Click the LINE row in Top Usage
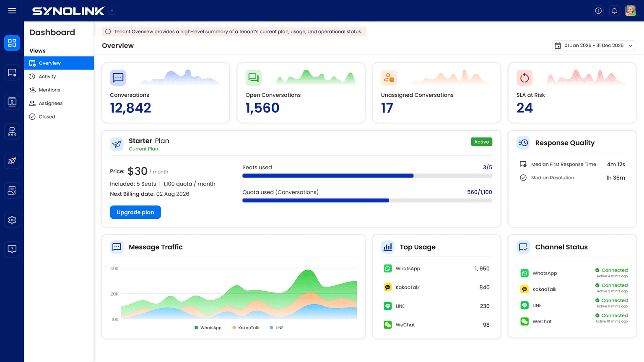The width and height of the screenshot is (644, 362). click(x=436, y=306)
